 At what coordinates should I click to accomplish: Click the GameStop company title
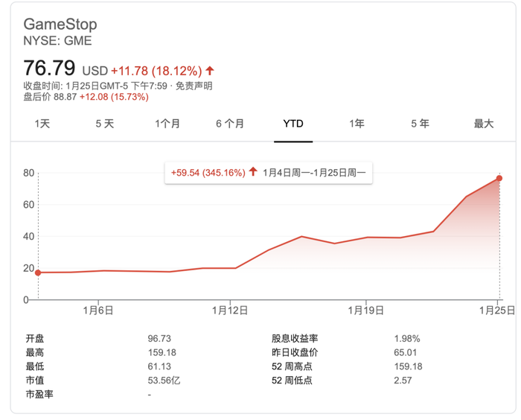click(x=60, y=25)
